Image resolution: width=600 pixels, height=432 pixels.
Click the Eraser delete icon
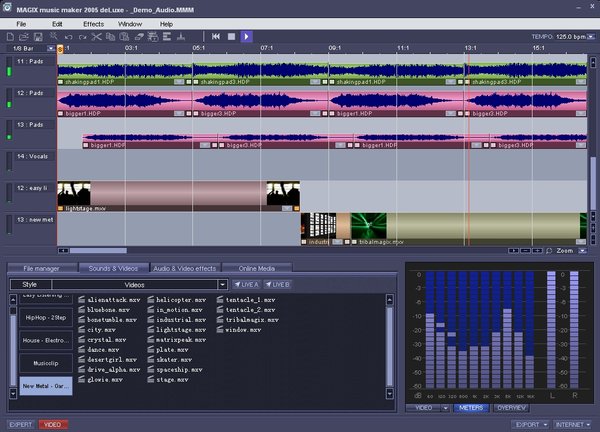click(139, 37)
